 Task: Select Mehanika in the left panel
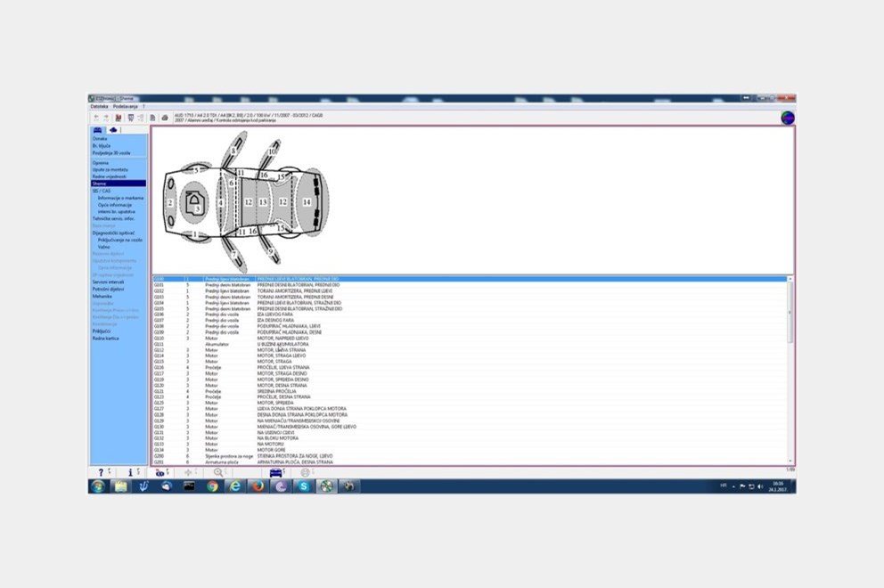click(102, 296)
